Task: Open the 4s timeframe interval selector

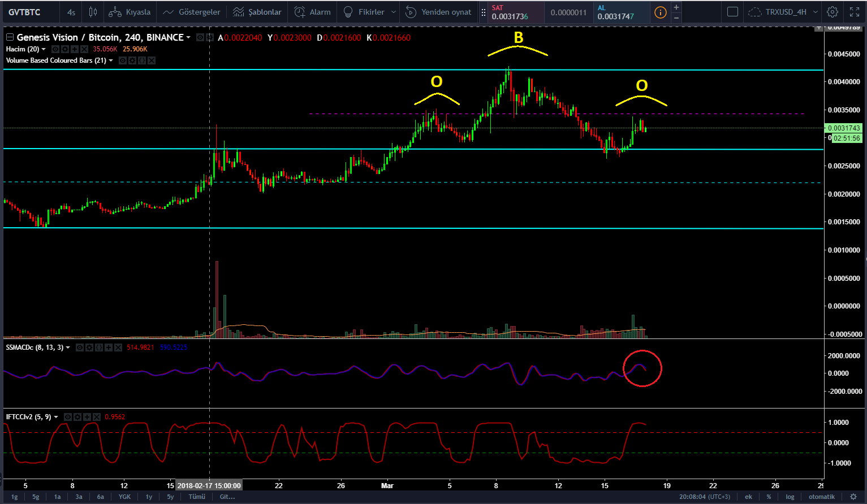Action: [x=71, y=12]
